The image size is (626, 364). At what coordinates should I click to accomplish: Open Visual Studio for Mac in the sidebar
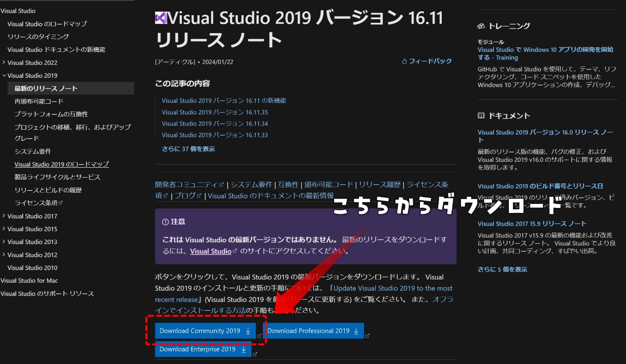click(29, 281)
